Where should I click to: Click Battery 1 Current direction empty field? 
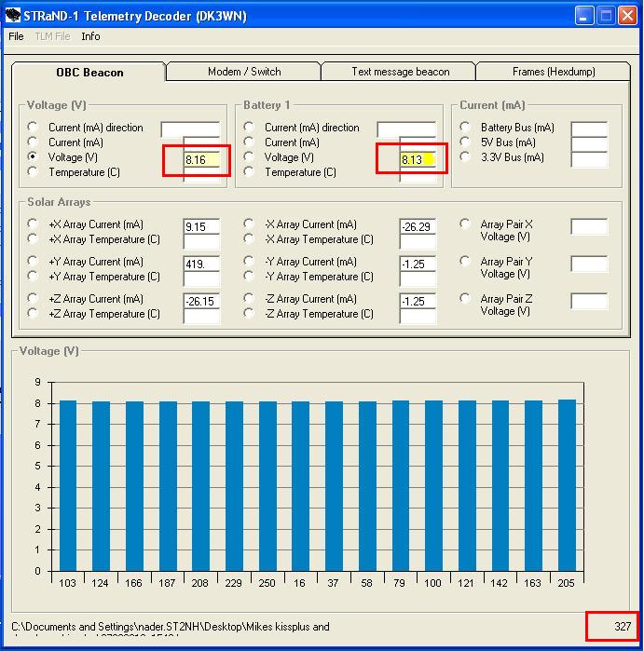[x=406, y=129]
